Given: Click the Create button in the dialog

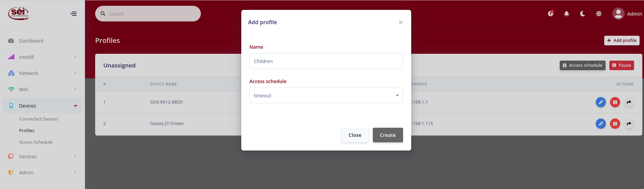Looking at the screenshot, I should coord(388,135).
